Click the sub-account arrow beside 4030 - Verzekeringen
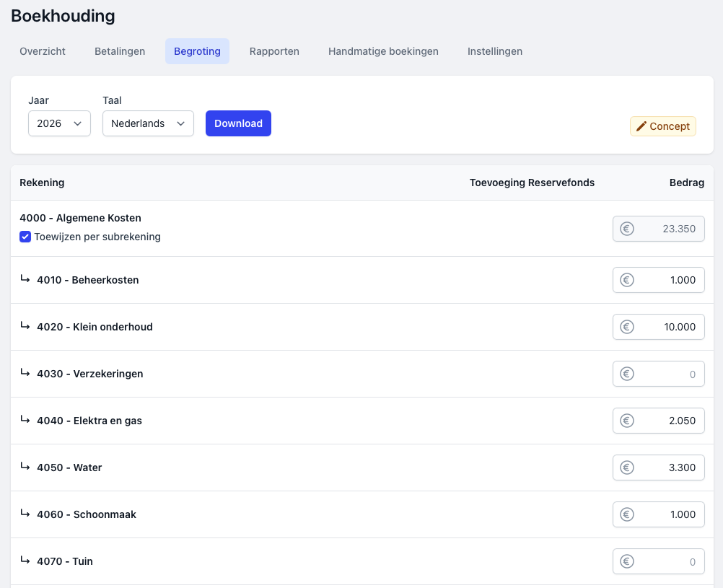Screen dimensions: 723x588 (x=25, y=373)
